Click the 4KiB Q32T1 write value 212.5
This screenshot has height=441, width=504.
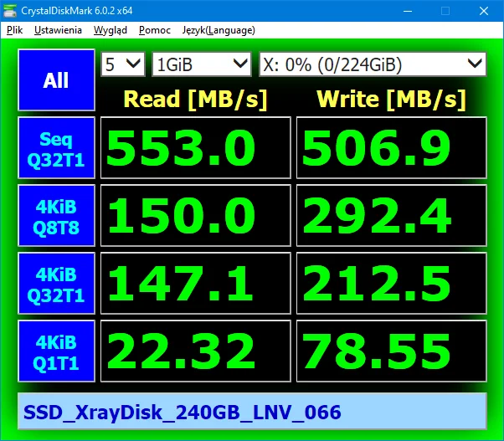pyautogui.click(x=392, y=284)
